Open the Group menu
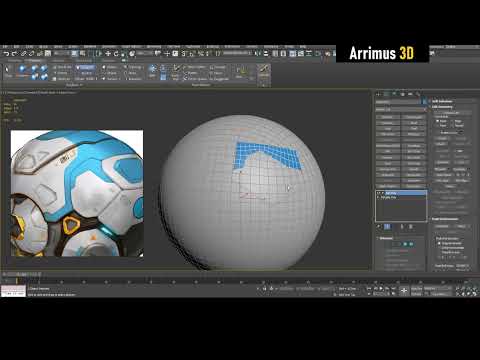Image resolution: width=480 pixels, height=360 pixels. [44, 47]
